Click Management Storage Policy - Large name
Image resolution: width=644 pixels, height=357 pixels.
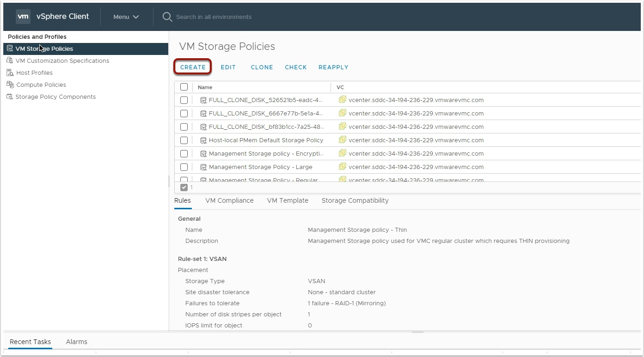click(260, 167)
